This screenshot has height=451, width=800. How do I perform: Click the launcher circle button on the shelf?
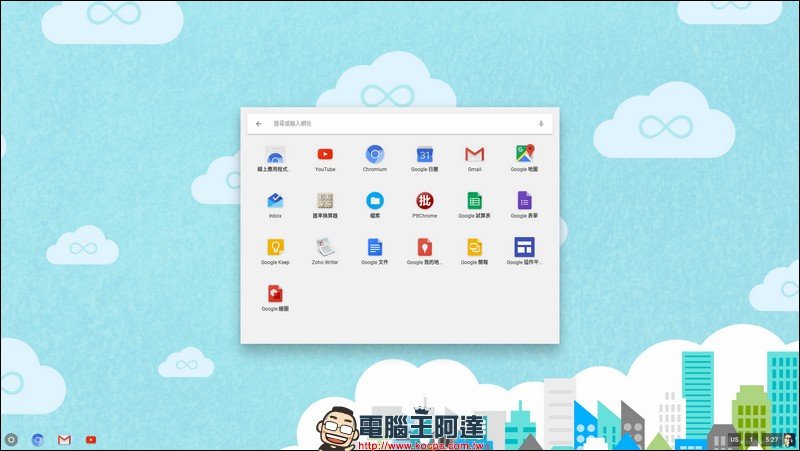[x=11, y=439]
